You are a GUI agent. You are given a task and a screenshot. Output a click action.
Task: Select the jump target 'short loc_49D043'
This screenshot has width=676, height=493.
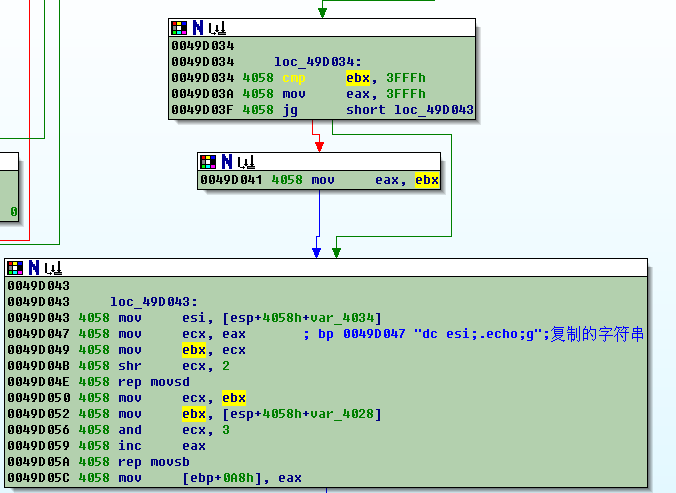pos(410,110)
